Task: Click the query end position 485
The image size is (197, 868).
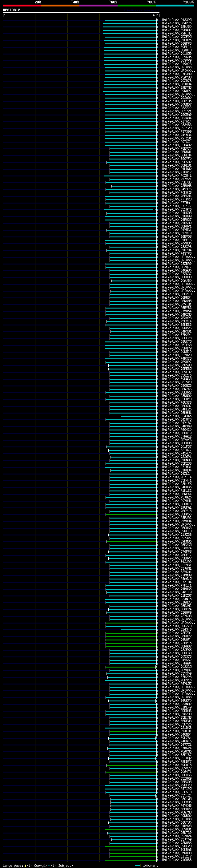Action: point(155,15)
